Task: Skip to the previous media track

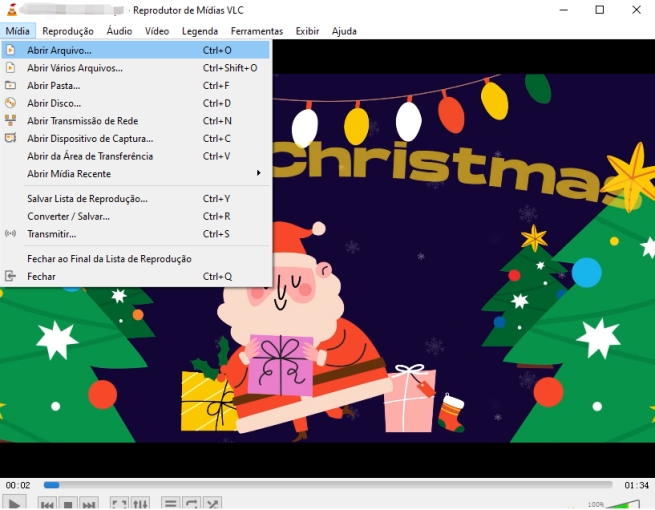Action: [47, 504]
